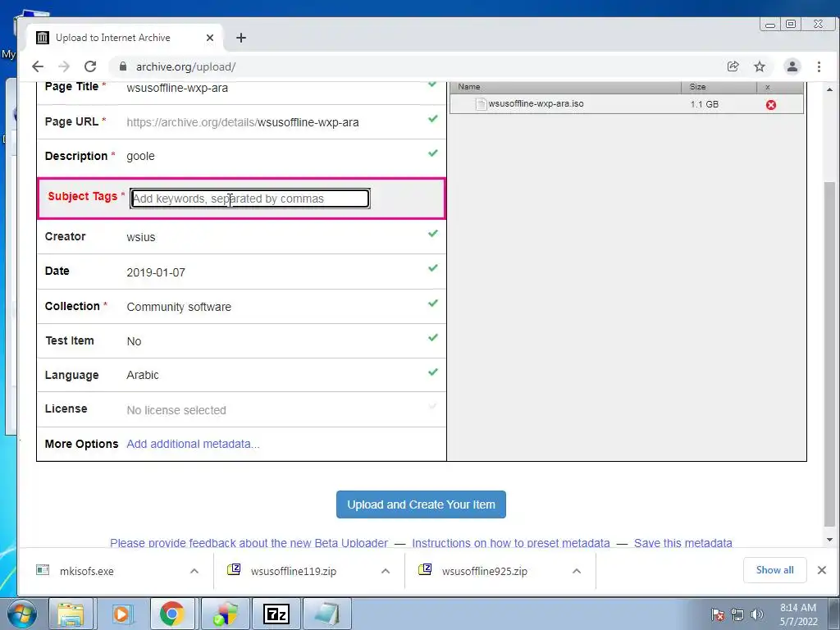Click the wsusoffline-wxp-ara.iso file icon
Viewport: 840px width, 630px height.
481,104
